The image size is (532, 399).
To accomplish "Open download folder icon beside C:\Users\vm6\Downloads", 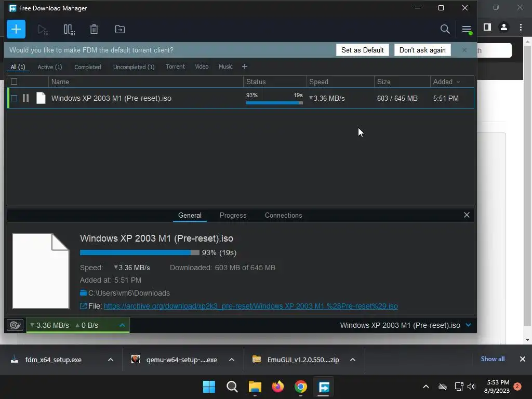I will pyautogui.click(x=84, y=293).
